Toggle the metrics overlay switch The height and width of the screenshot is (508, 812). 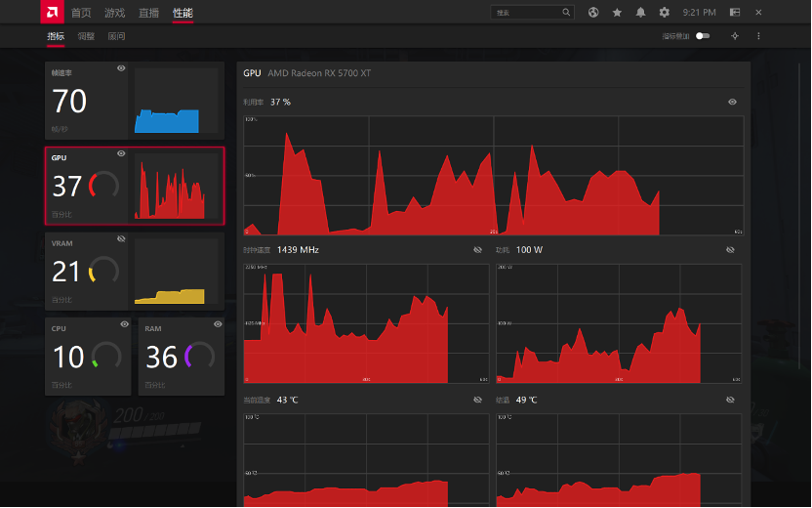(x=703, y=36)
